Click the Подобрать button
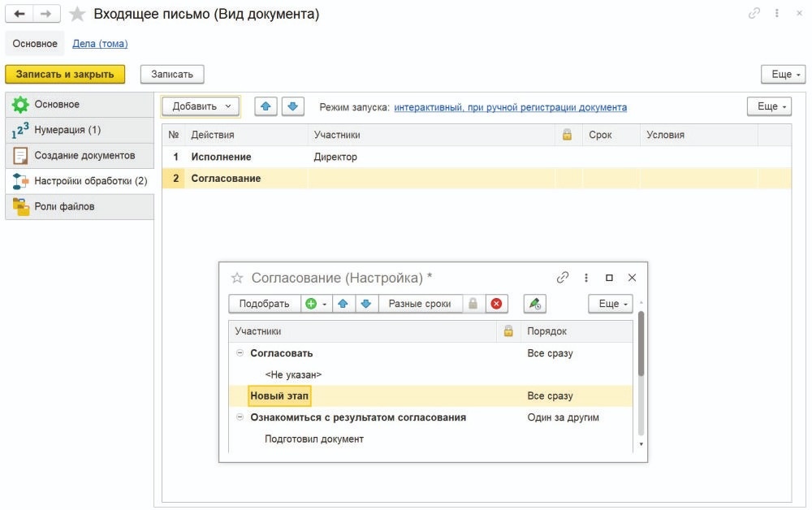Viewport: 812px width, 510px height. (x=264, y=304)
